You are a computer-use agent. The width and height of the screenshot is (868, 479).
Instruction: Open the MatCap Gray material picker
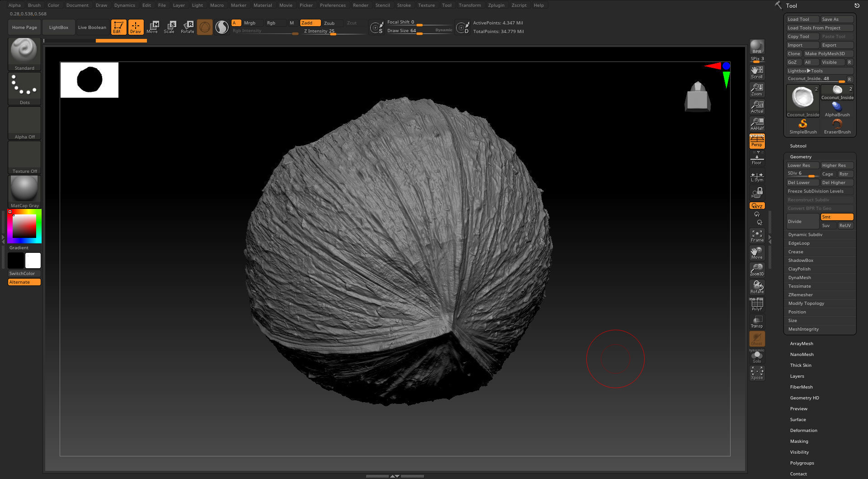pyautogui.click(x=24, y=192)
